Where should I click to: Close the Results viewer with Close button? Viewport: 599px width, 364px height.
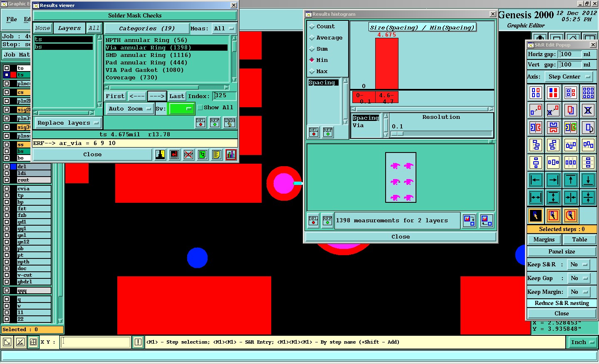coord(92,154)
